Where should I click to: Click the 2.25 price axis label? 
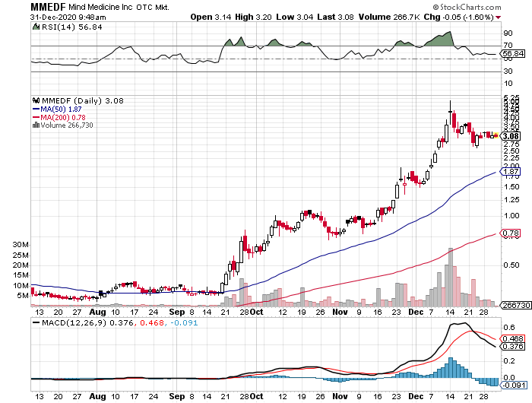[511, 158]
